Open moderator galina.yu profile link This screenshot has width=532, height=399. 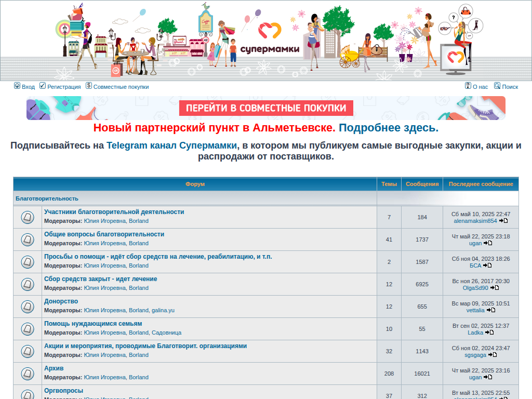coord(163,310)
